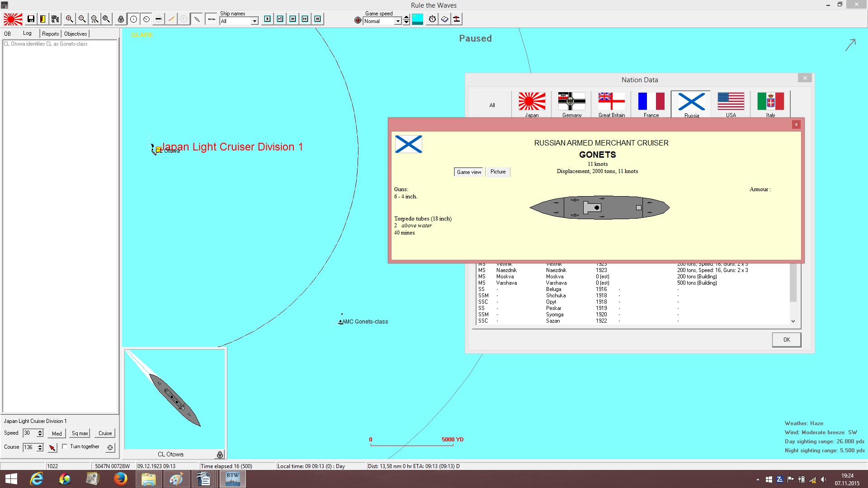The image size is (868, 488).
Task: Click the game speed up/down stepper
Action: (406, 19)
